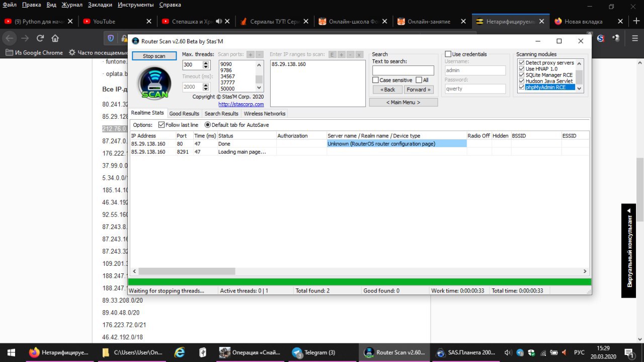This screenshot has width=644, height=362.
Task: Click the E button above the IP ranges box
Action: (333, 54)
